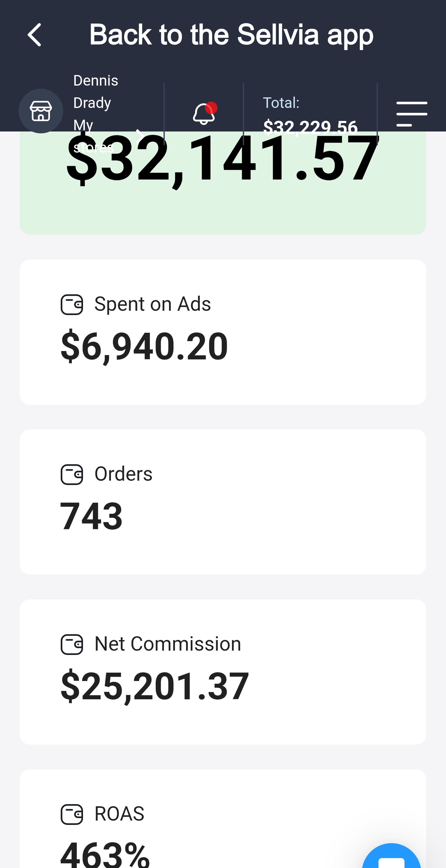The image size is (446, 868).
Task: Open the Spent on Ads card
Action: tap(223, 332)
